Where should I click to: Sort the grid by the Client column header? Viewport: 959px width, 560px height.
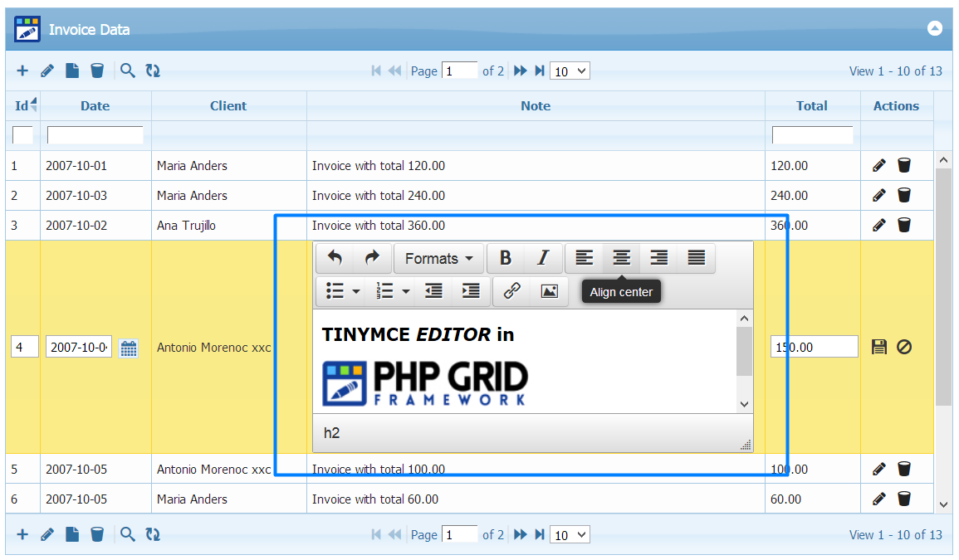[x=228, y=106]
